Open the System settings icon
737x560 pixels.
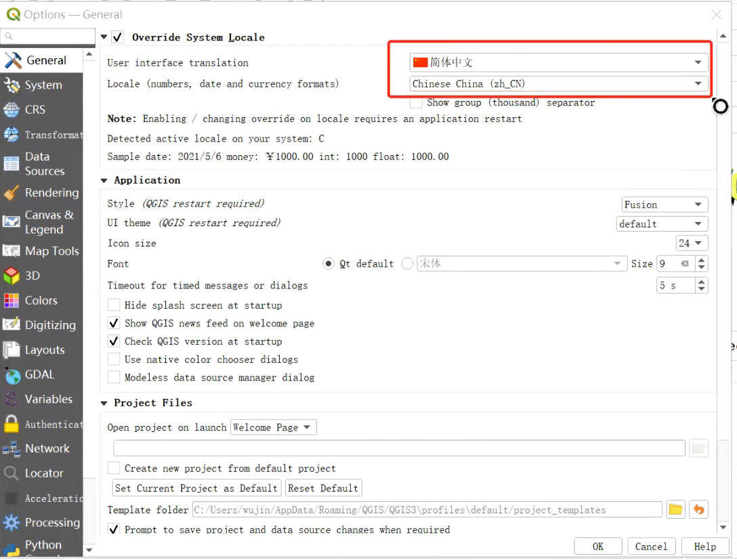coord(12,85)
